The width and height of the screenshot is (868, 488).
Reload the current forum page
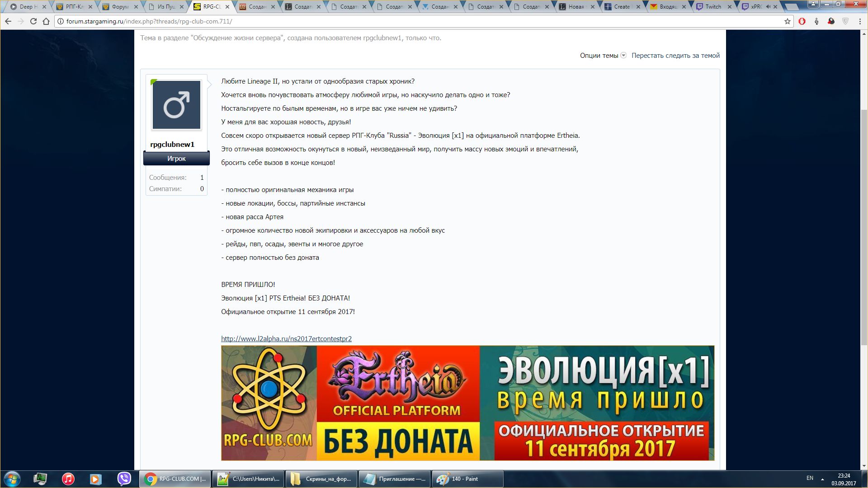pyautogui.click(x=33, y=21)
